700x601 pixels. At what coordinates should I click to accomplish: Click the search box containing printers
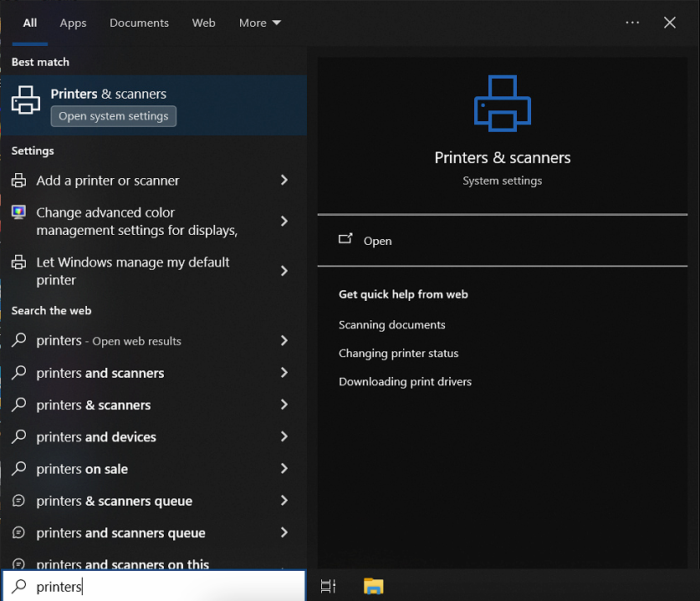(154, 586)
